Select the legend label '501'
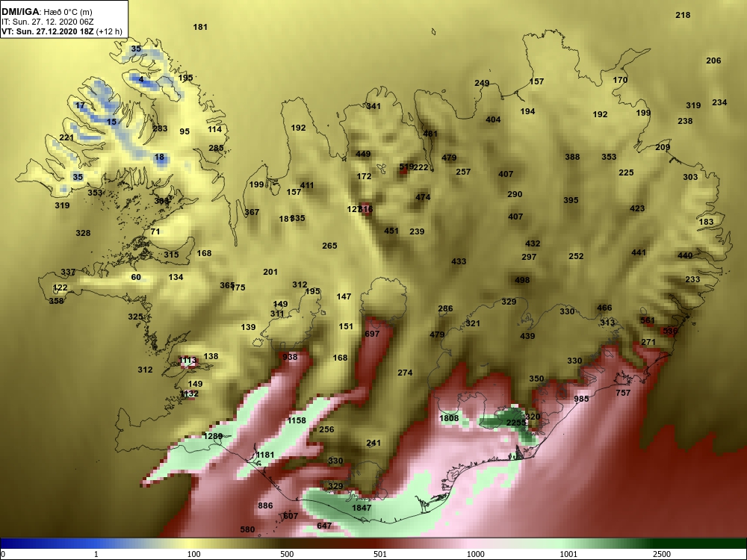747x560 pixels. click(x=379, y=554)
